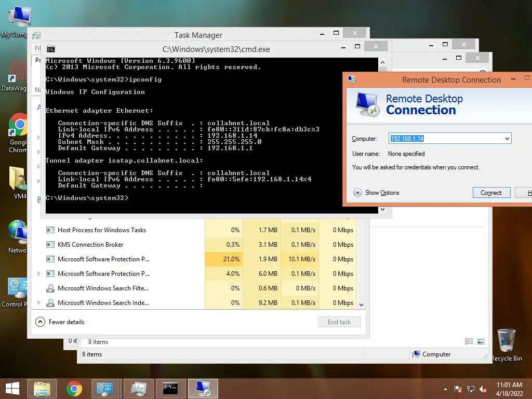The height and width of the screenshot is (399, 532).
Task: Open Google Chrome desktop shortcut
Action: click(x=18, y=134)
